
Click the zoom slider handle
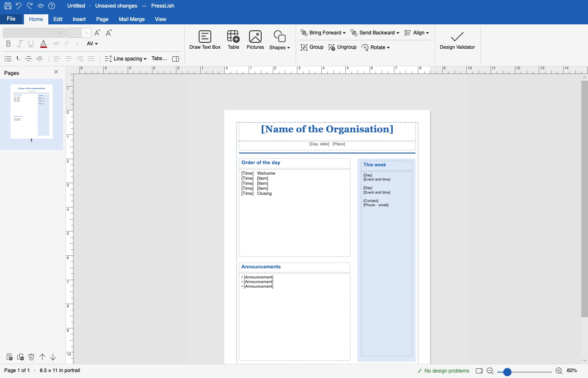(507, 372)
